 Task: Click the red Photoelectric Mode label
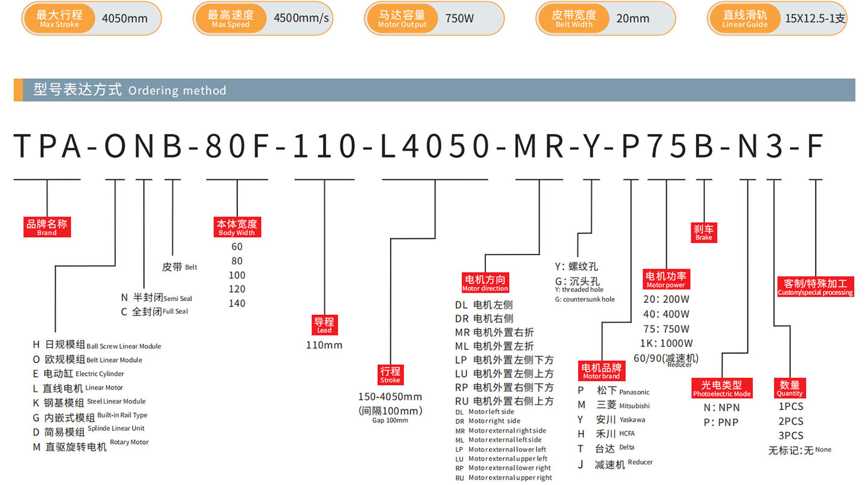point(722,388)
